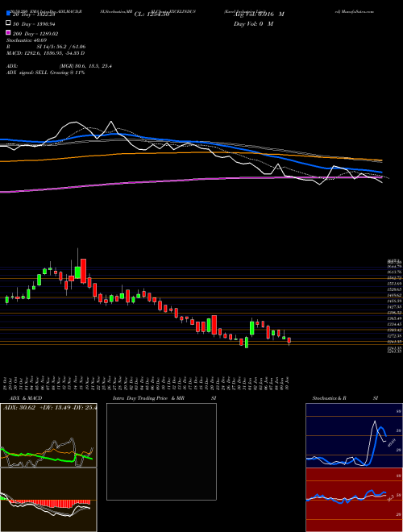Image resolution: width=403 pixels, height=532 pixels.
Task: Click the 'Stochastics: 49.69' reading
Action: click(x=27, y=40)
